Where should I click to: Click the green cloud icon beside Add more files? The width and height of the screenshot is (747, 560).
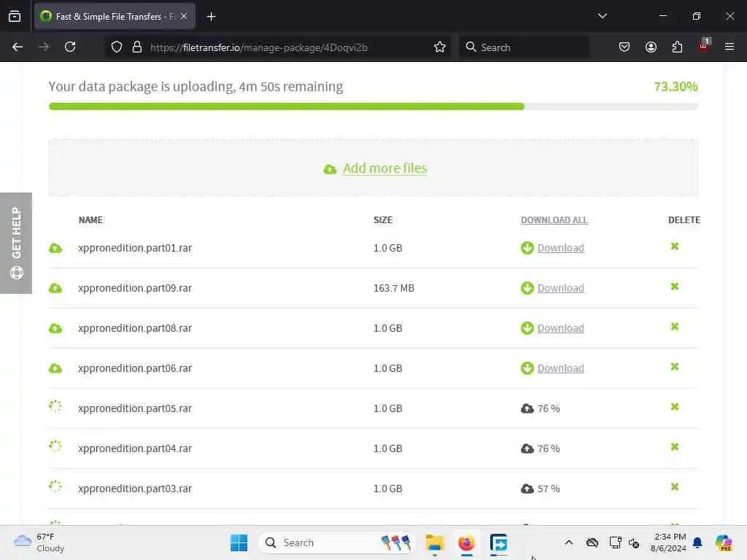(330, 169)
